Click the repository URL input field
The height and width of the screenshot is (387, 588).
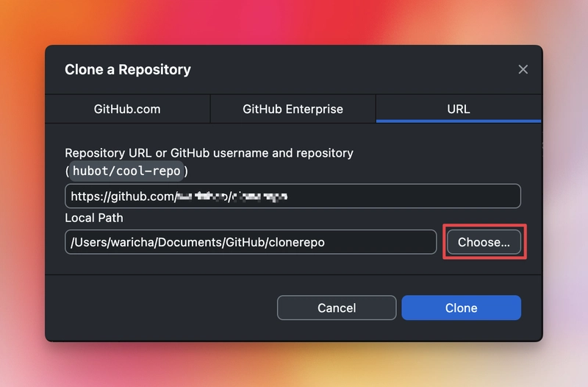[x=293, y=196]
